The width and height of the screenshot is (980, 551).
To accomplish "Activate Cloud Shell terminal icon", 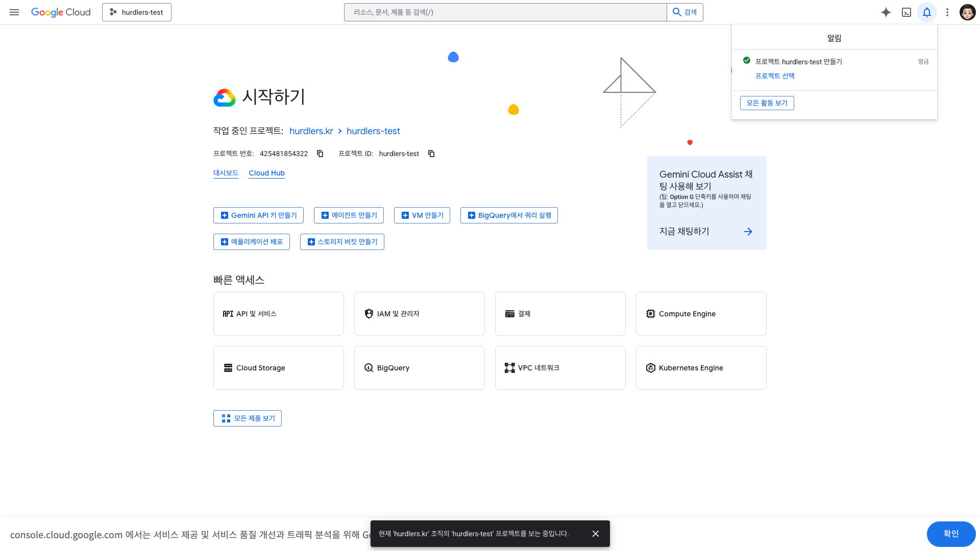I will pos(906,12).
